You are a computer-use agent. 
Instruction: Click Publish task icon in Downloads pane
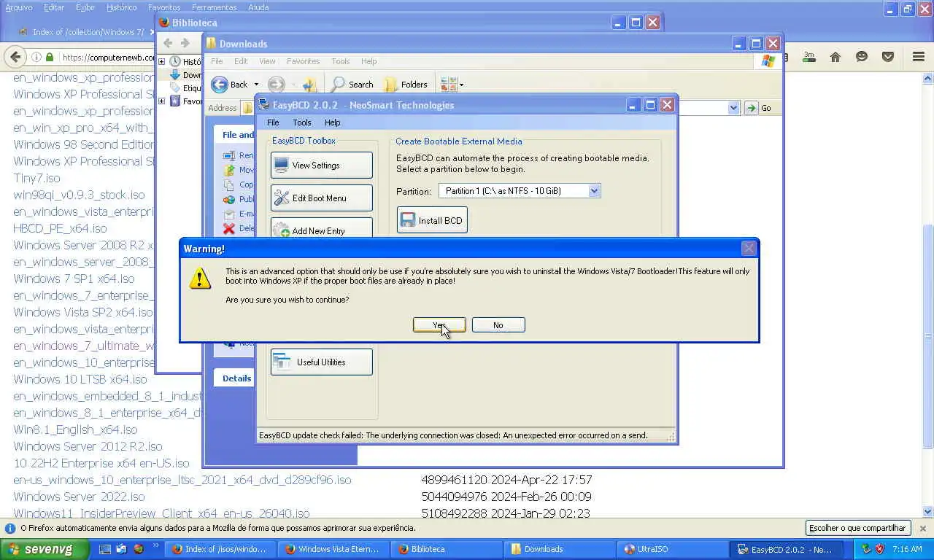coord(229,199)
